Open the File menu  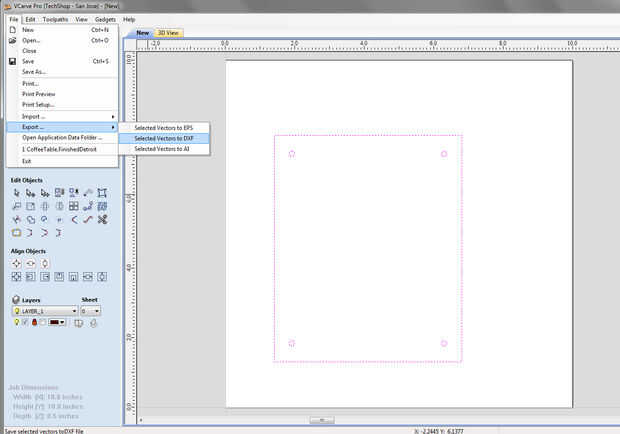pyautogui.click(x=14, y=19)
